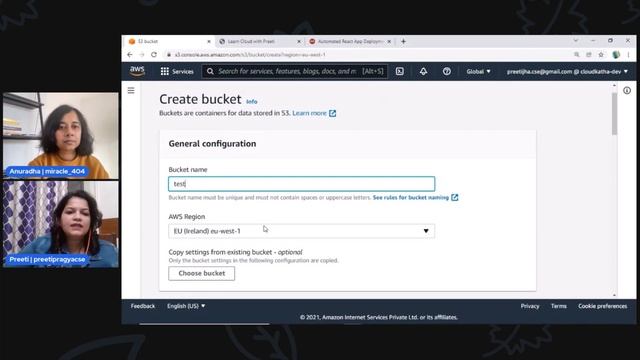Image resolution: width=640 pixels, height=360 pixels.
Task: Open Cookie preferences in footer
Action: pos(602,306)
